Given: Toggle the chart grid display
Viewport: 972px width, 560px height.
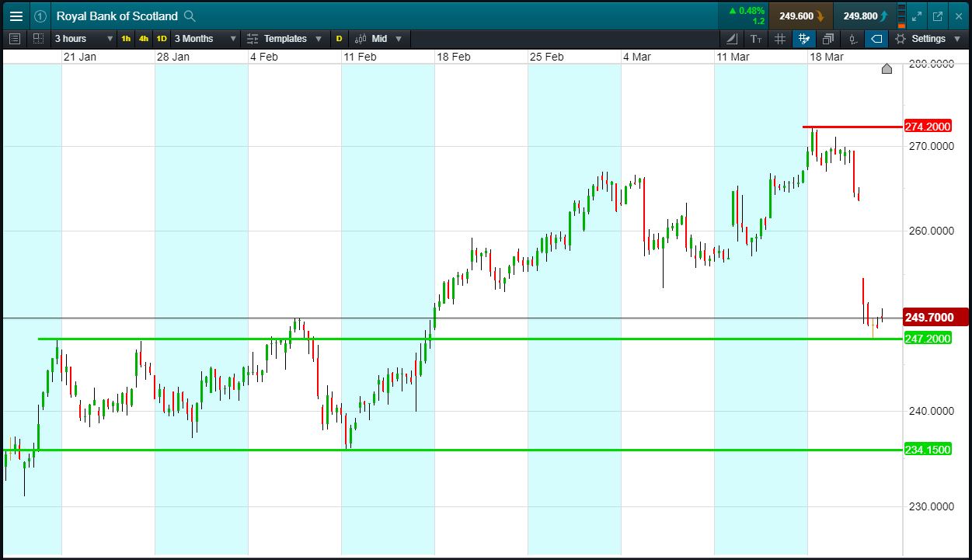Looking at the screenshot, I should pos(780,38).
